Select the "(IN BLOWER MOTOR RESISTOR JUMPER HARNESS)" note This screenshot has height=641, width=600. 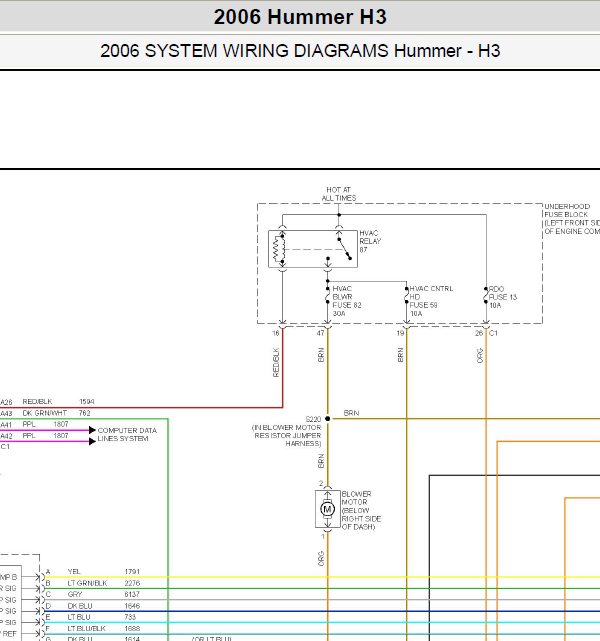point(287,435)
